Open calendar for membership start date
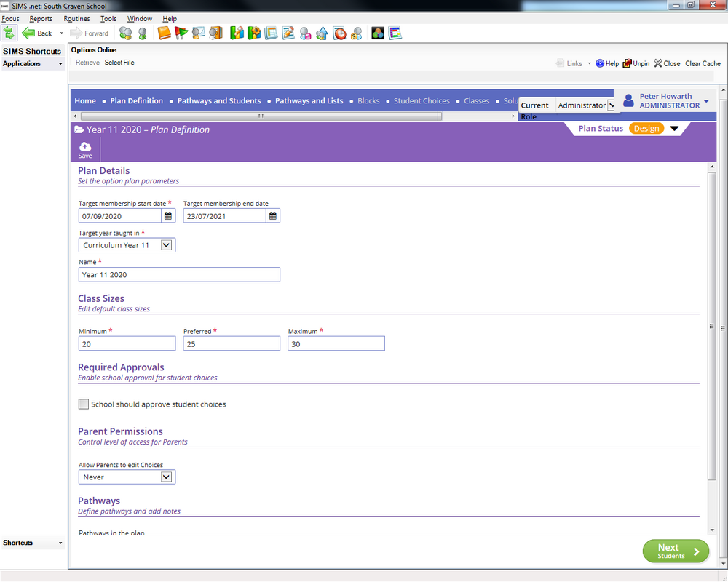This screenshot has height=582, width=728. tap(168, 216)
